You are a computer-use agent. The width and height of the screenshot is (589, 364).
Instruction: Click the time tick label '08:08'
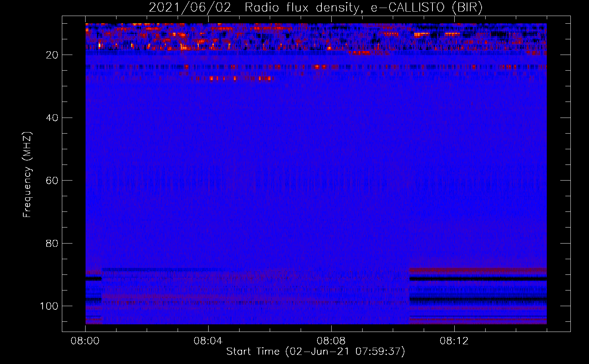(331, 341)
